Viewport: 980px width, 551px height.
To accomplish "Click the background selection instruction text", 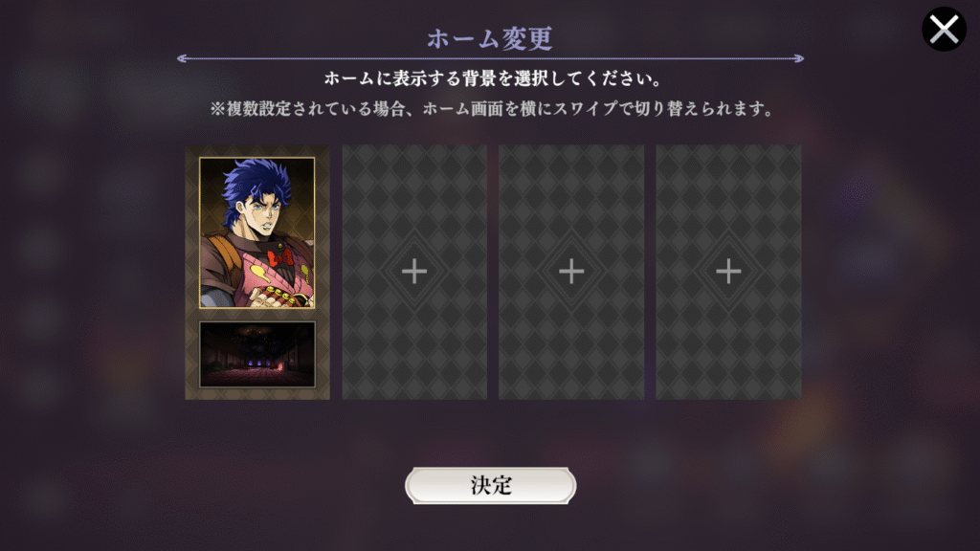I will tap(492, 78).
